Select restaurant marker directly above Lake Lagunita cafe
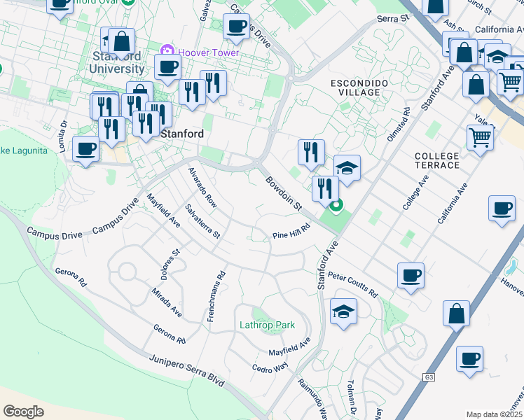This screenshot has height=420, width=524. [x=111, y=132]
